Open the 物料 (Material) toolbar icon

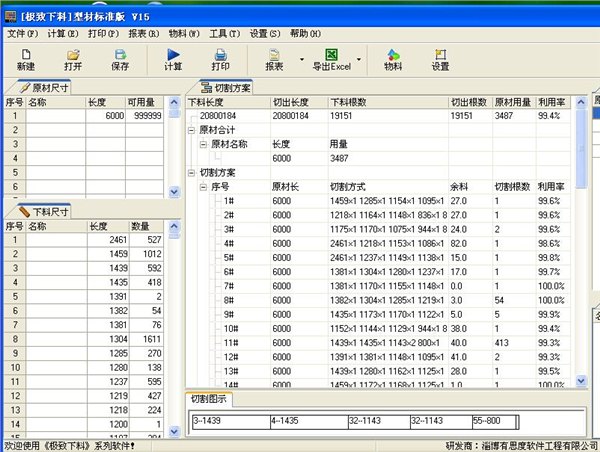point(393,60)
